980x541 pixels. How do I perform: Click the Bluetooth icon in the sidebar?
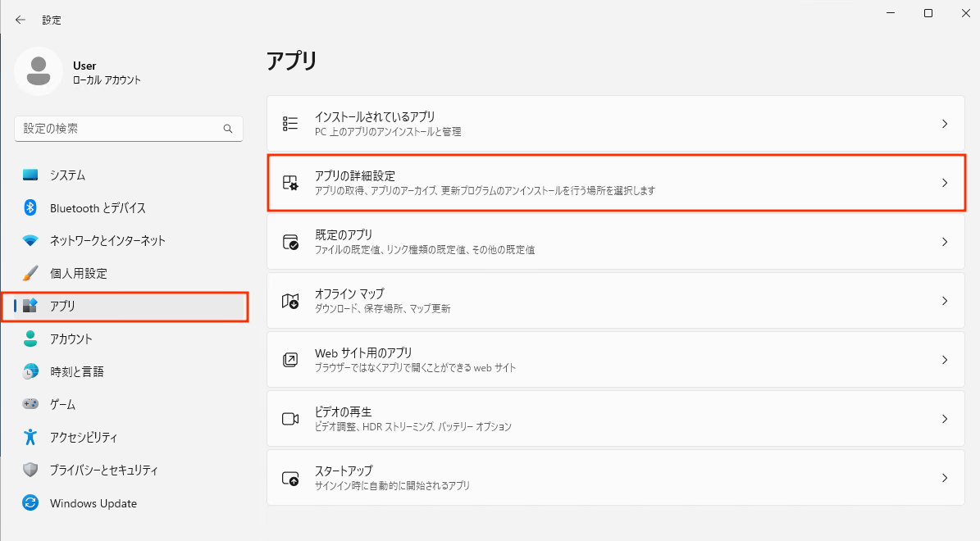tap(30, 208)
